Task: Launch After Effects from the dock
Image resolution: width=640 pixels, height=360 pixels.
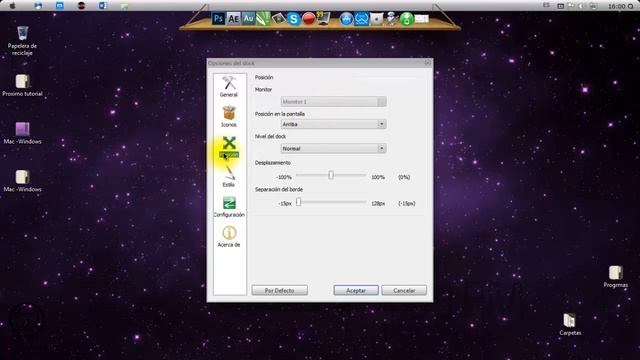Action: click(233, 19)
